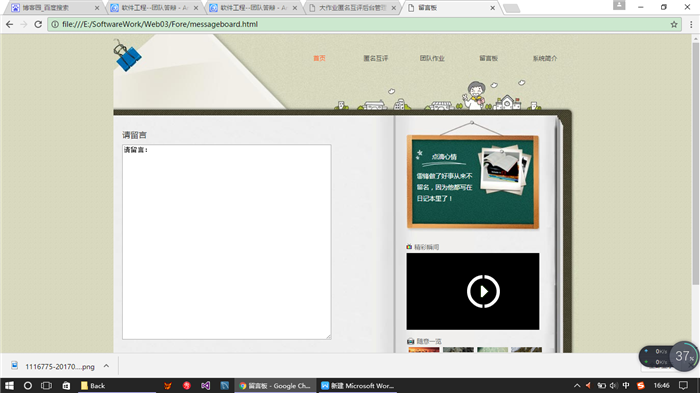Open Visual Studio from the taskbar

click(x=205, y=385)
